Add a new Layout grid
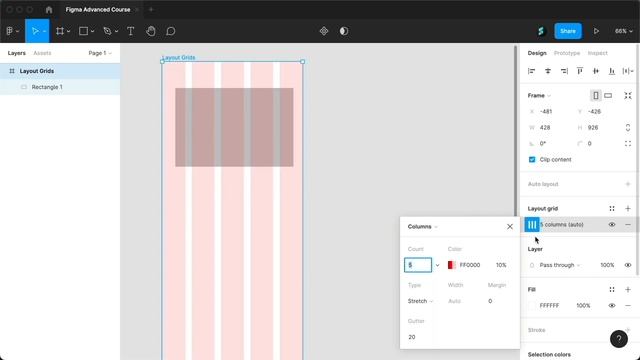Image resolution: width=640 pixels, height=360 pixels. click(x=628, y=209)
